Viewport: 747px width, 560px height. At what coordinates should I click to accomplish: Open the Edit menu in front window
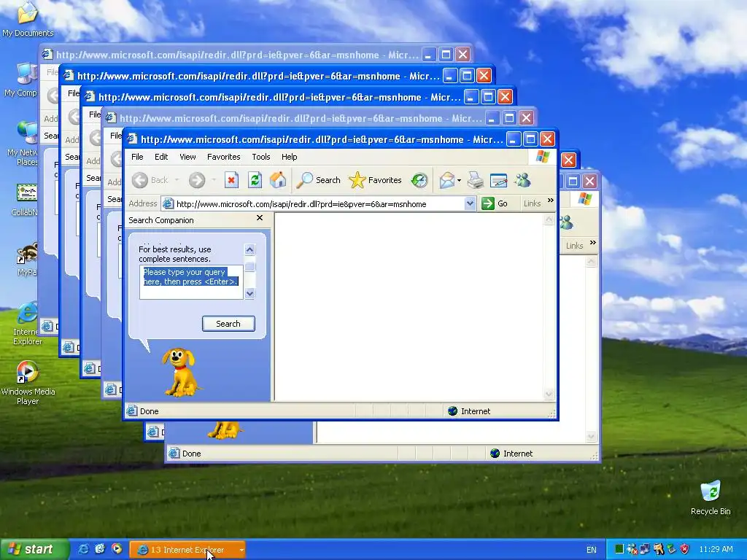point(161,157)
